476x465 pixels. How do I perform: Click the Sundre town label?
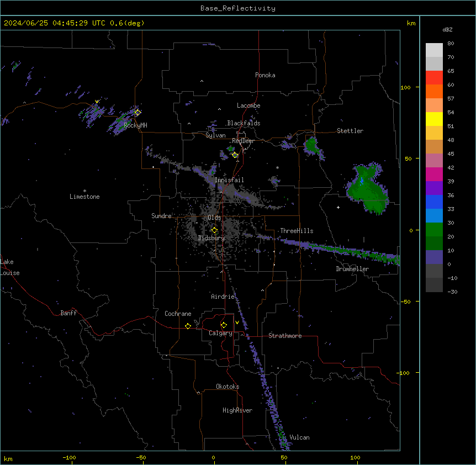pos(161,216)
